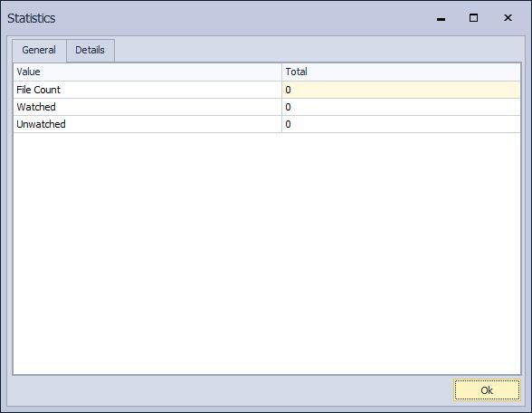This screenshot has width=532, height=413.
Task: Click empty area below the Unwatched row
Action: pyautogui.click(x=267, y=253)
